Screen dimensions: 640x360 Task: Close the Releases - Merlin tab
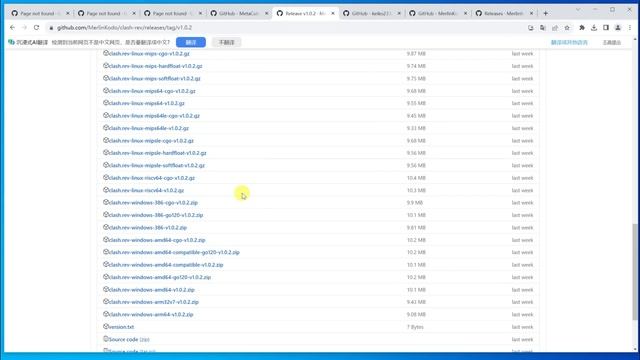tap(531, 13)
